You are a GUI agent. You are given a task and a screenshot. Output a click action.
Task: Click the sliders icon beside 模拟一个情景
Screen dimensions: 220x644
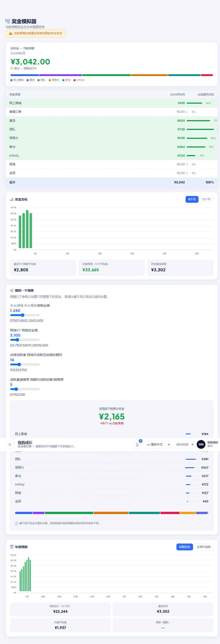[x=12, y=290]
